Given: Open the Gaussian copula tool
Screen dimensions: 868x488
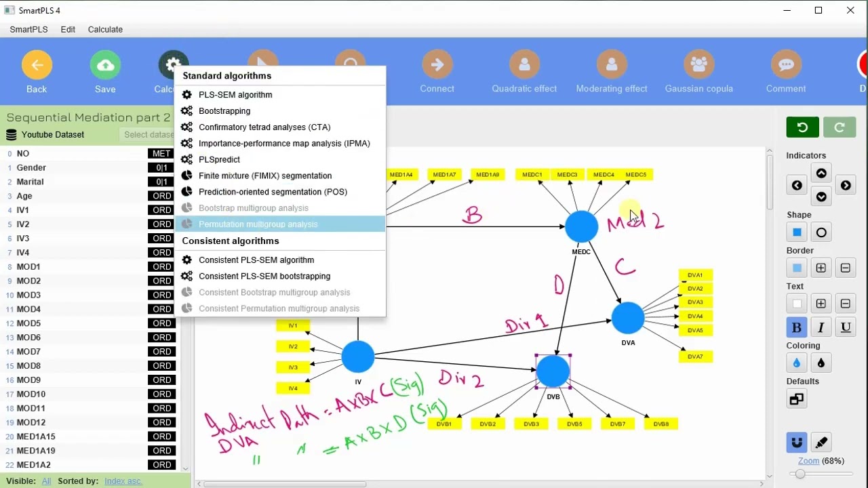Looking at the screenshot, I should click(698, 66).
